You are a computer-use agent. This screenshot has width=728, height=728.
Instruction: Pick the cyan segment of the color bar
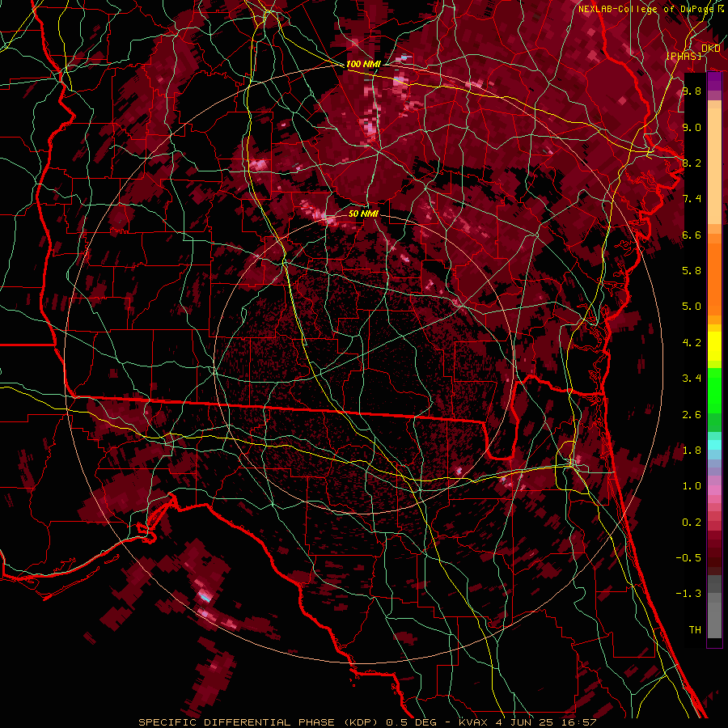pyautogui.click(x=714, y=445)
